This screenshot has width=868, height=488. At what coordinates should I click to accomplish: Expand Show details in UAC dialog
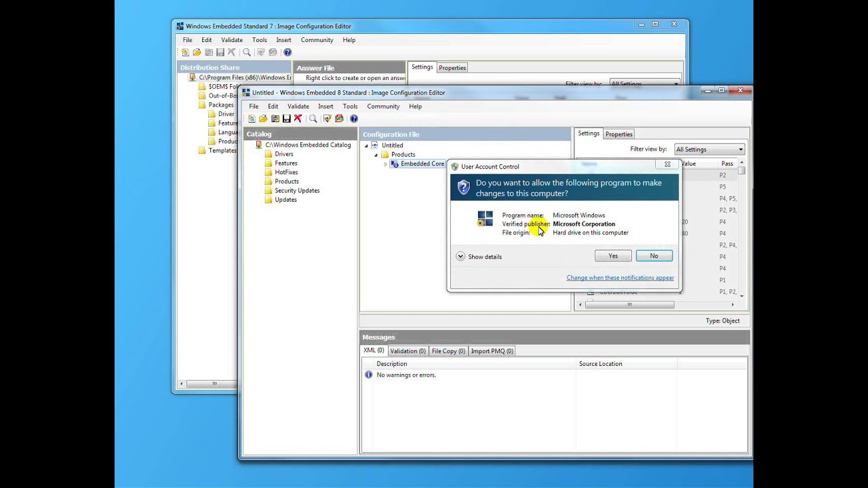[x=479, y=257]
